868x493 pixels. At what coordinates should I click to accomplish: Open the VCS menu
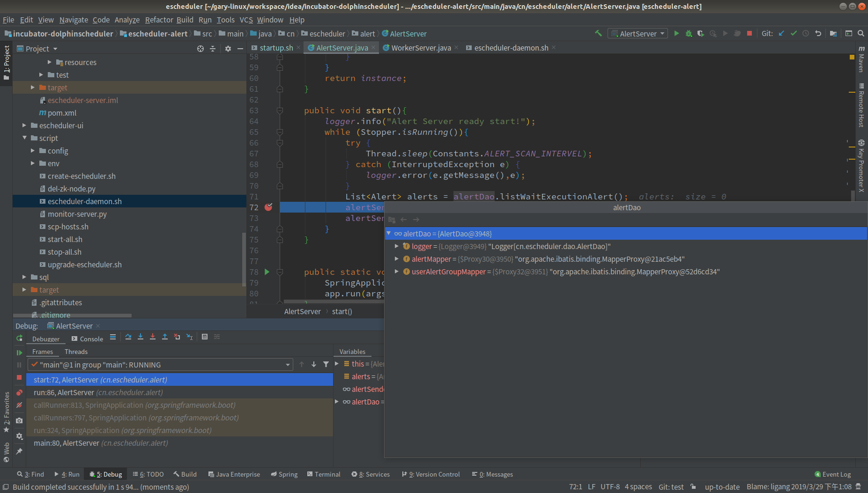[246, 20]
